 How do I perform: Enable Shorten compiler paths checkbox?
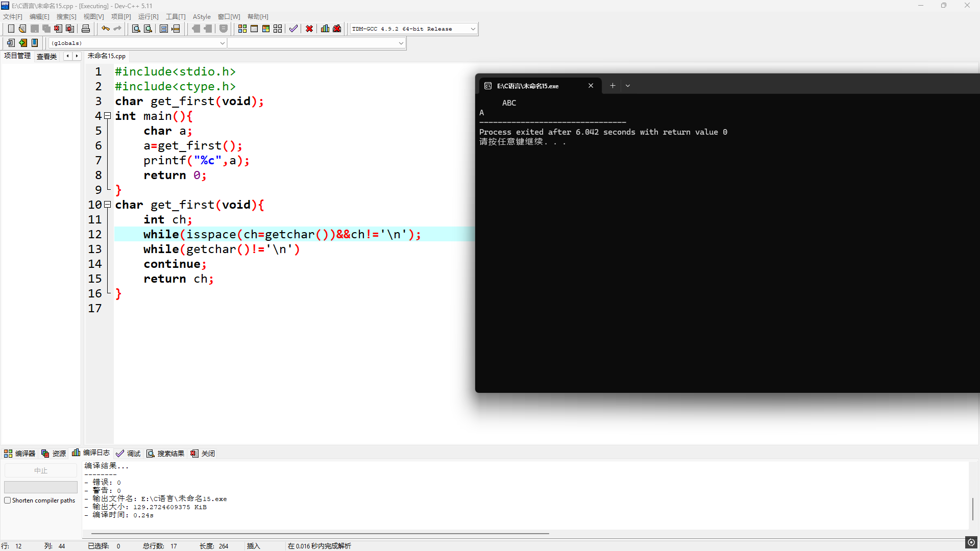8,500
